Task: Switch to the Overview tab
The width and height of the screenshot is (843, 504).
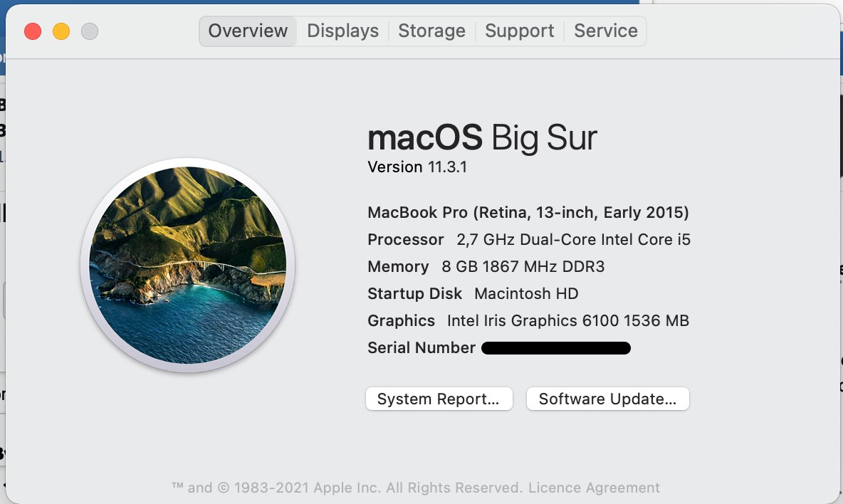Action: click(248, 31)
